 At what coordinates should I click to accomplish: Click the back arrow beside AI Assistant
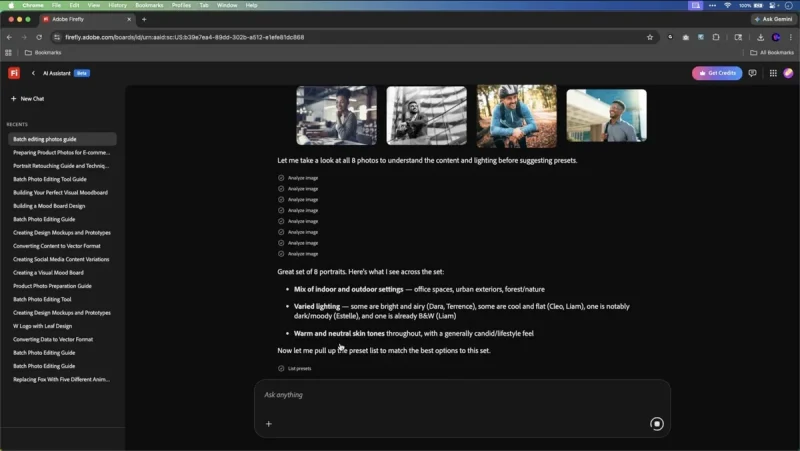click(33, 73)
